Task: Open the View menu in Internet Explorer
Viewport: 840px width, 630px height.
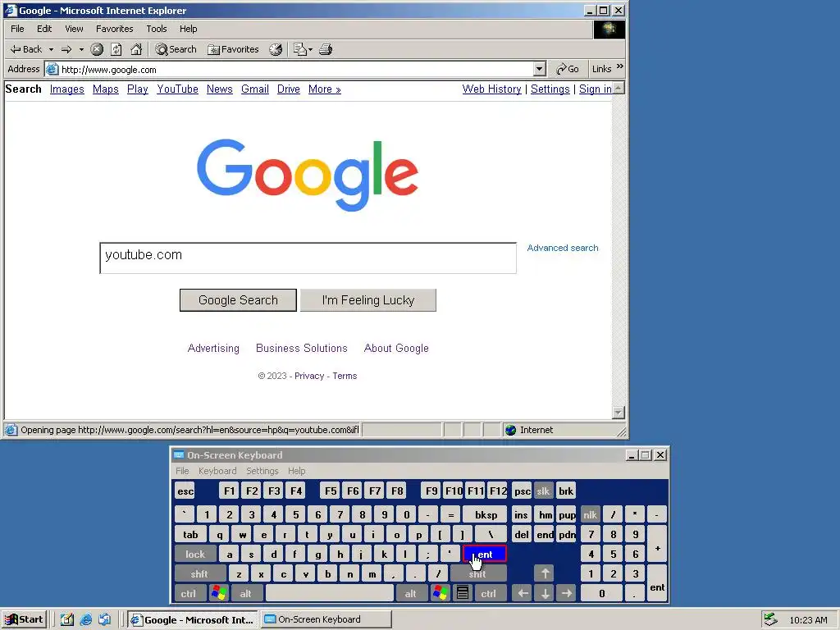Action: click(74, 29)
